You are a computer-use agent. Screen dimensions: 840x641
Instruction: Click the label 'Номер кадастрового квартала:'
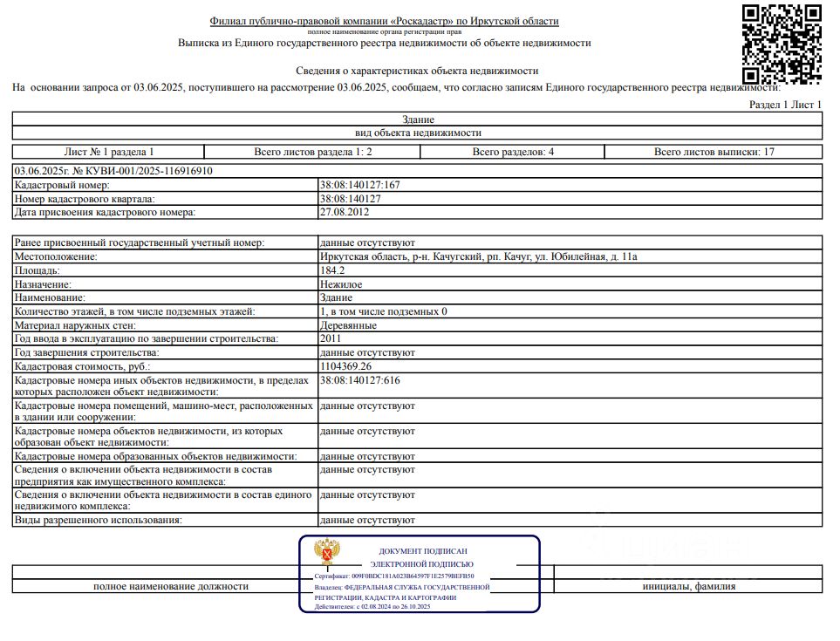pos(85,199)
